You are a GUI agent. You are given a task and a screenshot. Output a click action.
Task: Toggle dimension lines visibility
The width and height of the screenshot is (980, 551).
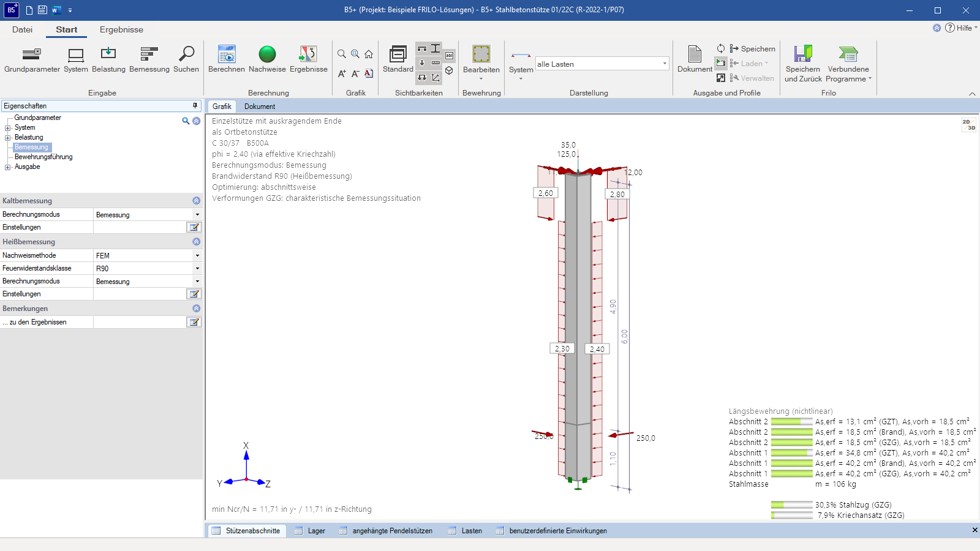(435, 77)
